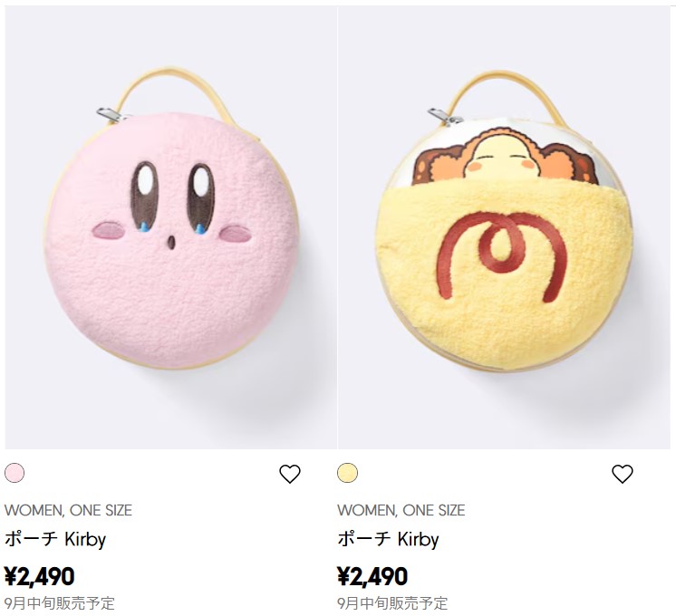
Task: Click the ¥2,490 price of pink pouch
Action: 40,576
